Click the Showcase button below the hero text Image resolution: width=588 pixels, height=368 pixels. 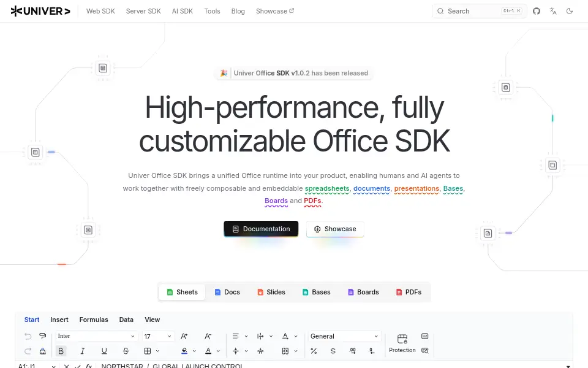[335, 229]
